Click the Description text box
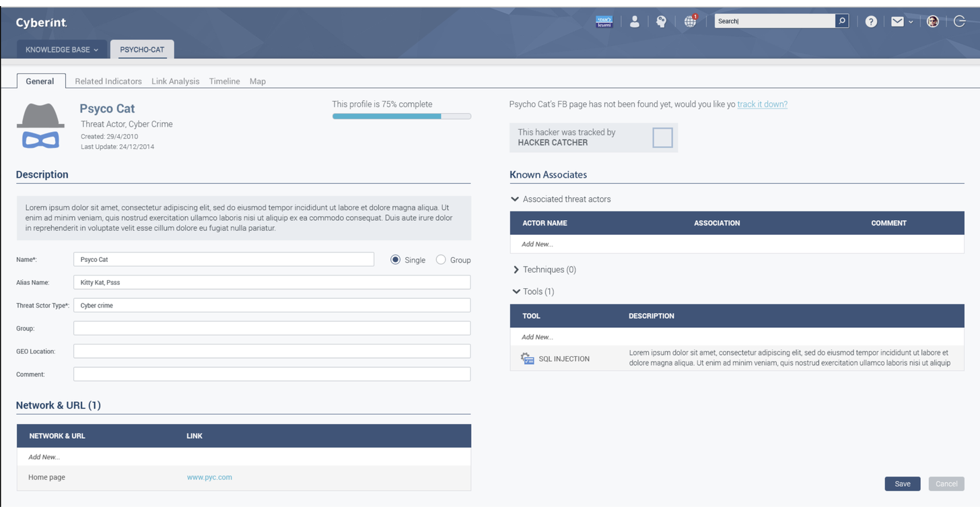The width and height of the screenshot is (980, 513). click(244, 218)
